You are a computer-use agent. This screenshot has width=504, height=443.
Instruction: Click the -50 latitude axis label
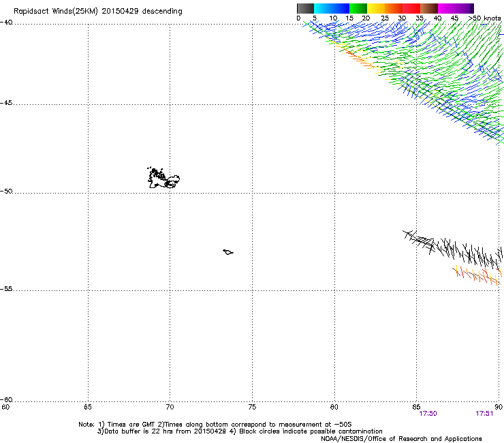pos(6,192)
